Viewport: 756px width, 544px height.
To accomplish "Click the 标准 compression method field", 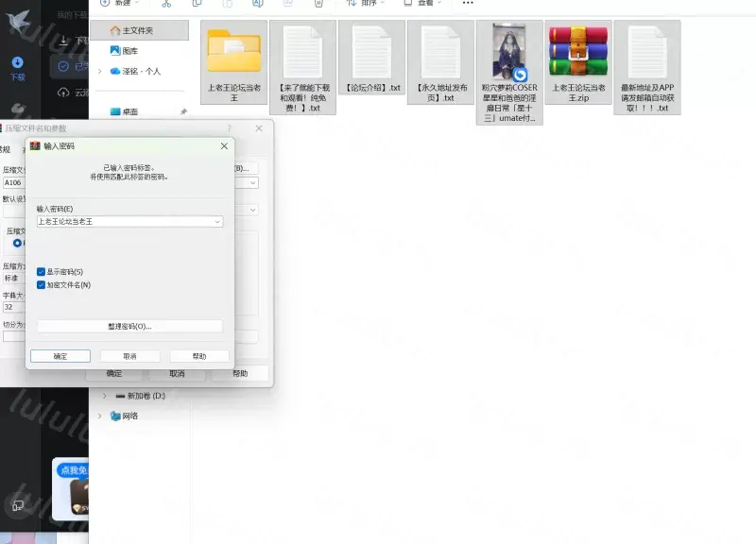I will click(14, 278).
